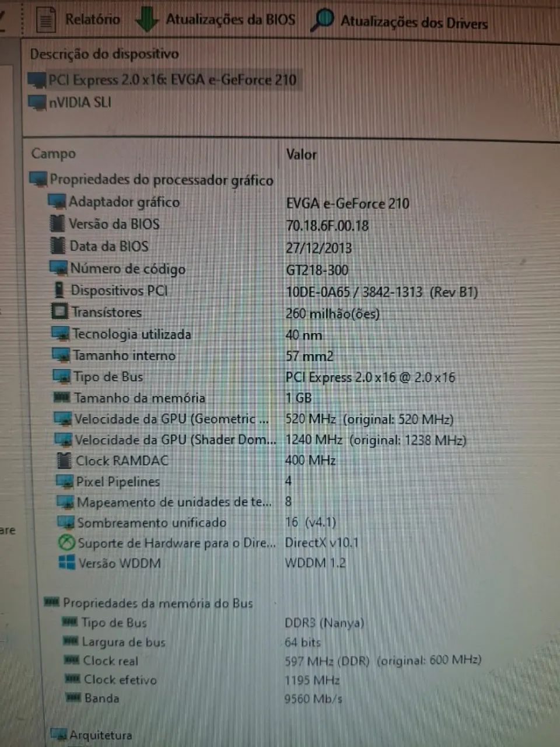Click the green BIOS update arrow icon
This screenshot has width=560, height=747.
[146, 20]
